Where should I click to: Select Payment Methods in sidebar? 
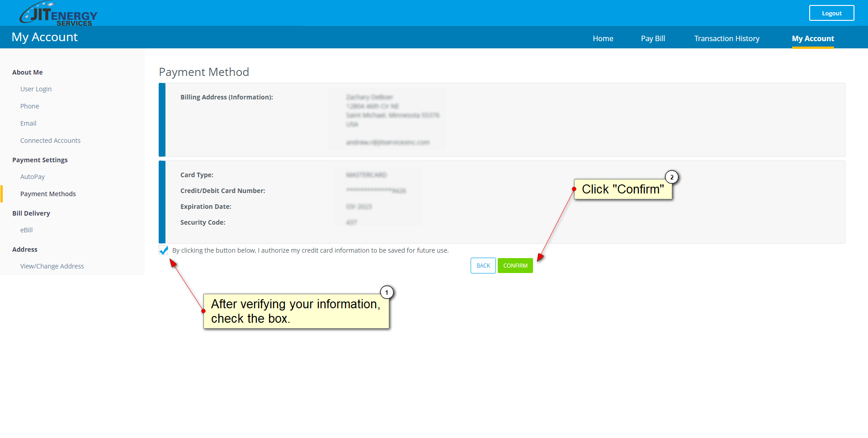48,194
